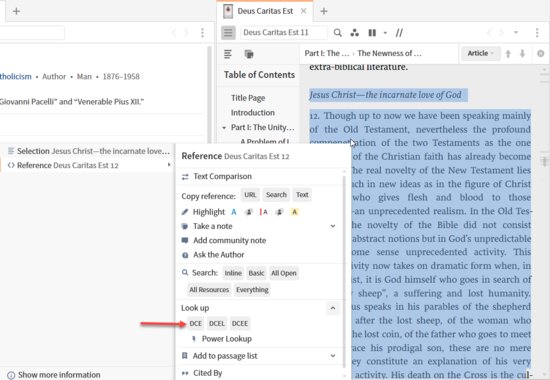The width and height of the screenshot is (550, 380).
Task: Open Introduction in contents
Action: (253, 113)
